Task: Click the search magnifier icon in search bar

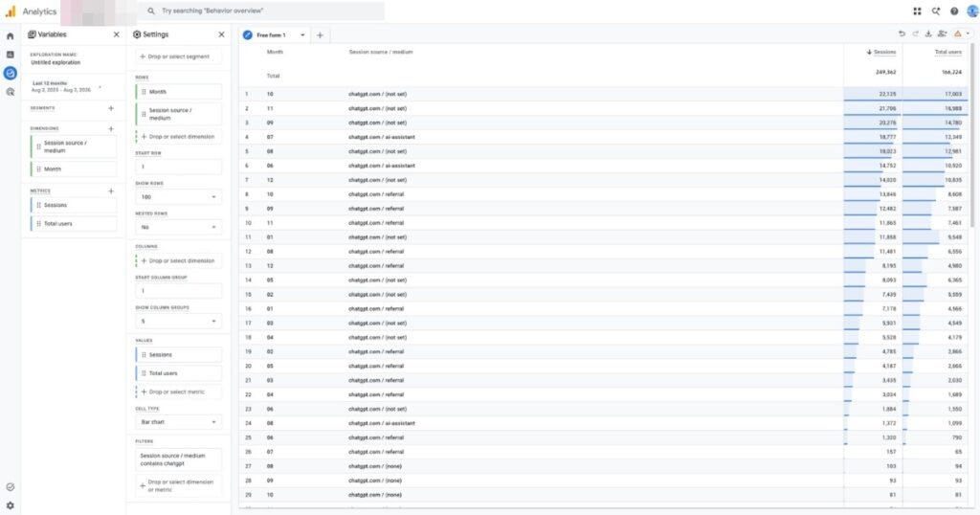Action: coord(150,11)
